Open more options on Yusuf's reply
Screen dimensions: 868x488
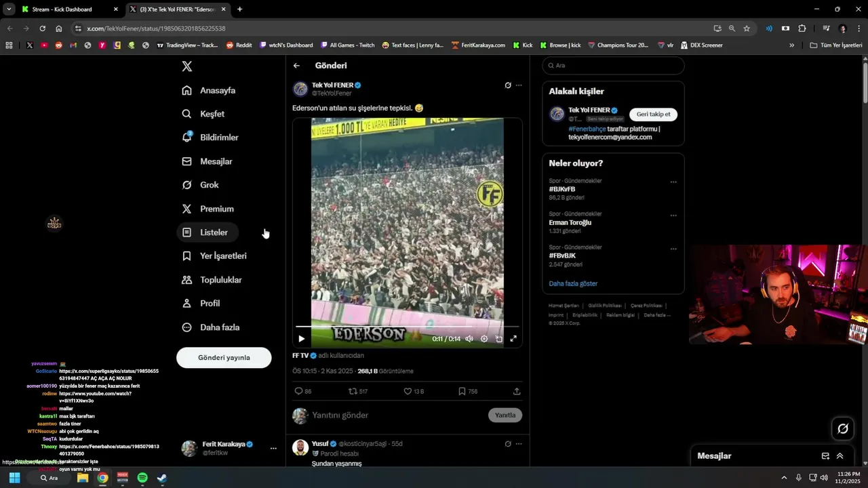tap(519, 444)
